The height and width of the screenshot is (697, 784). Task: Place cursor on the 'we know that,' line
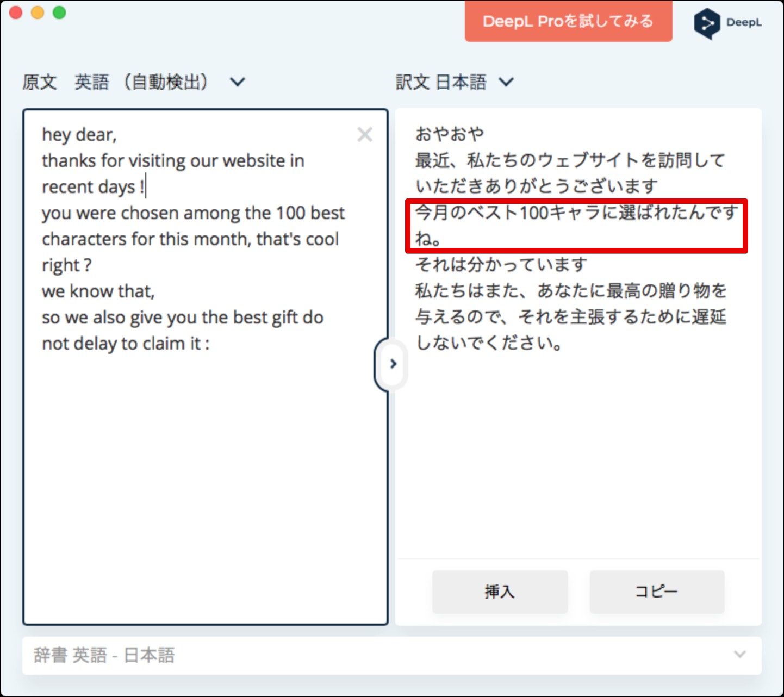[x=98, y=291]
